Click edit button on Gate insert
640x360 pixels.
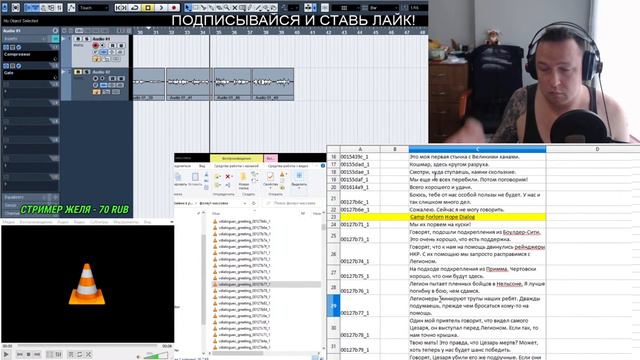[18, 66]
